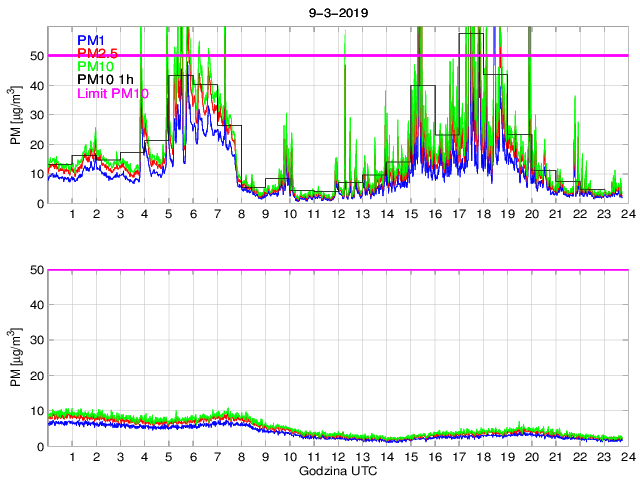Click the plot title 9-3-2019
The height and width of the screenshot is (480, 640).
pyautogui.click(x=335, y=14)
